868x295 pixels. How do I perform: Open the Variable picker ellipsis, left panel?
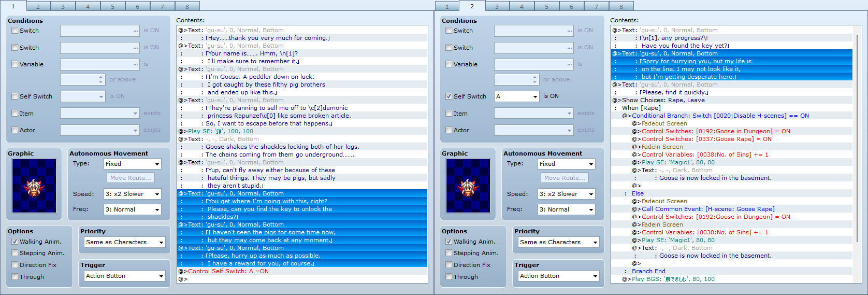pyautogui.click(x=136, y=64)
